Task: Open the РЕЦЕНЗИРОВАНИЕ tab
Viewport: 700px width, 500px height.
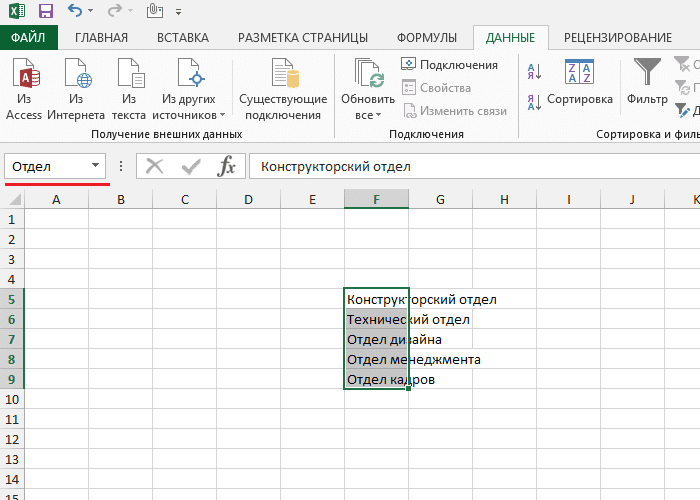Action: tap(618, 38)
